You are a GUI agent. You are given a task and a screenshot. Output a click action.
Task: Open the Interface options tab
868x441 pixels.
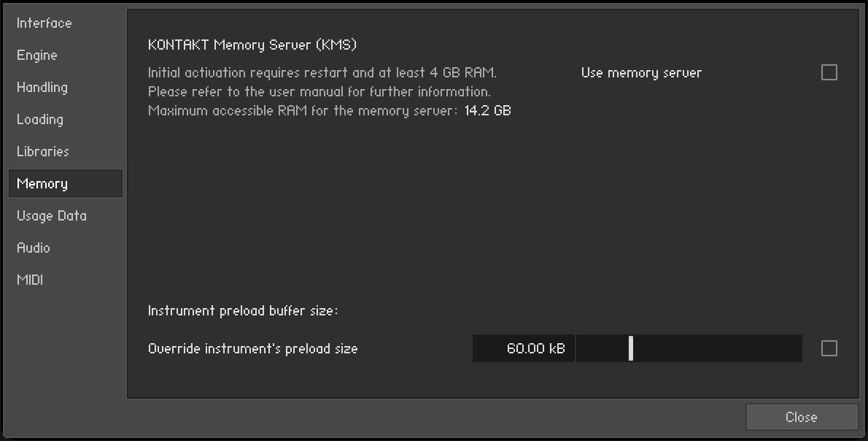[x=44, y=23]
